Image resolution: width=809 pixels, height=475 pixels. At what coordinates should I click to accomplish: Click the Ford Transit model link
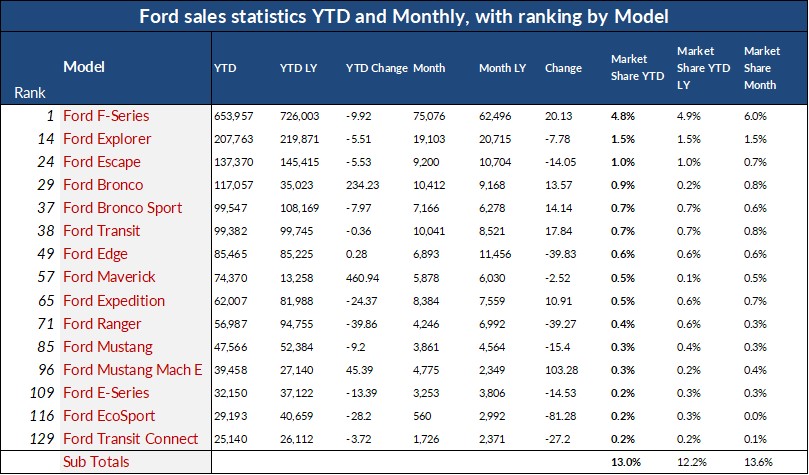pyautogui.click(x=104, y=230)
